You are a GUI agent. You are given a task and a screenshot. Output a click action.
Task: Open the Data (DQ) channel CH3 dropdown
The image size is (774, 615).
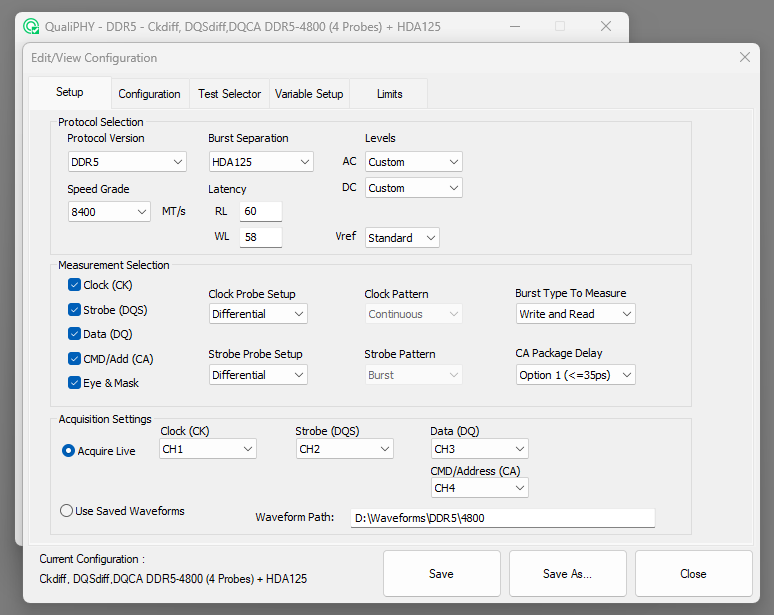tap(479, 449)
